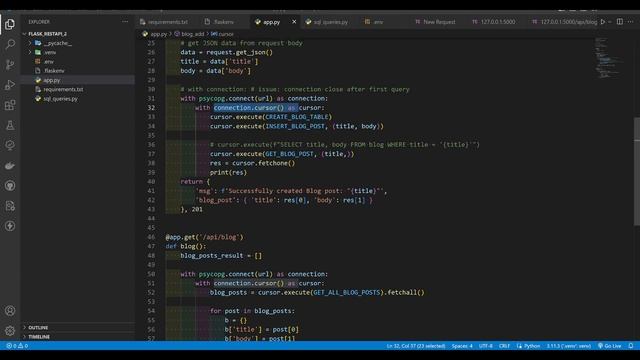
Task: Open the GitHub view in activity bar
Action: [x=10, y=186]
